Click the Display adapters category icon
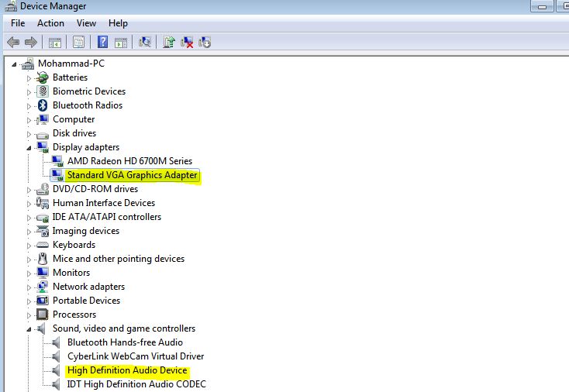This screenshot has width=569, height=392. [43, 147]
